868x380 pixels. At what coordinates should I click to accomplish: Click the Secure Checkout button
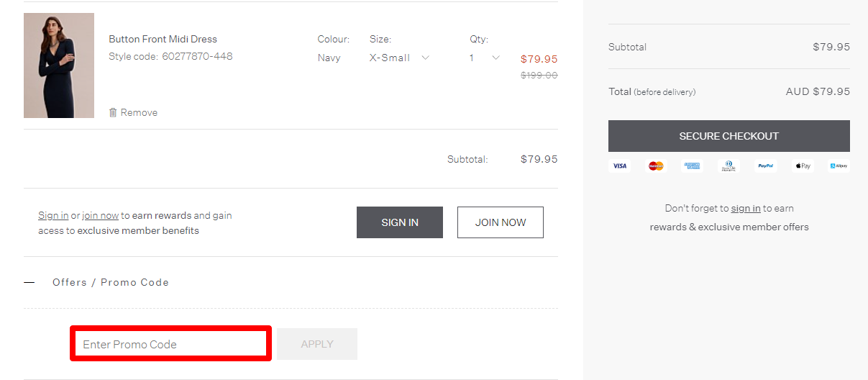coord(729,136)
